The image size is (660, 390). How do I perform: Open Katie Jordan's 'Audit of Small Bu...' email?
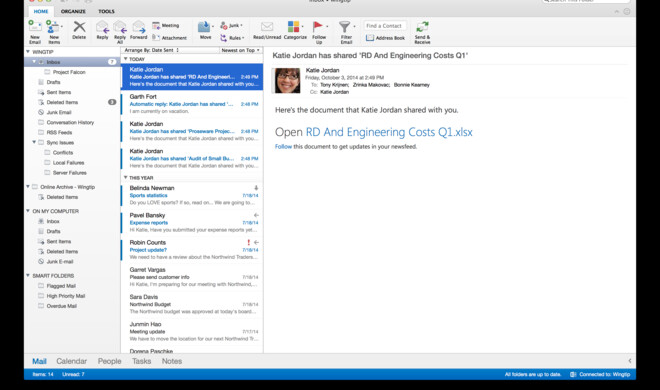[192, 158]
